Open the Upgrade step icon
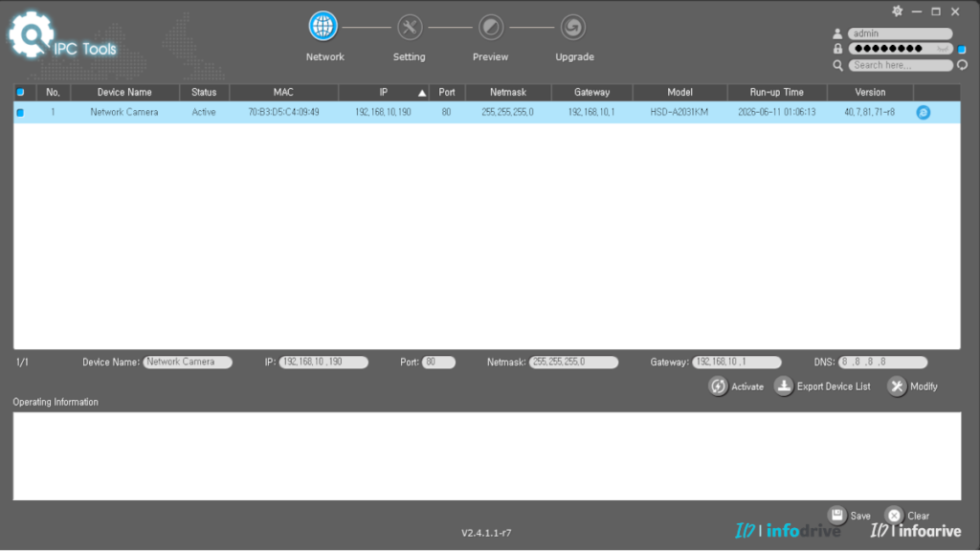The image size is (980, 551). (572, 27)
